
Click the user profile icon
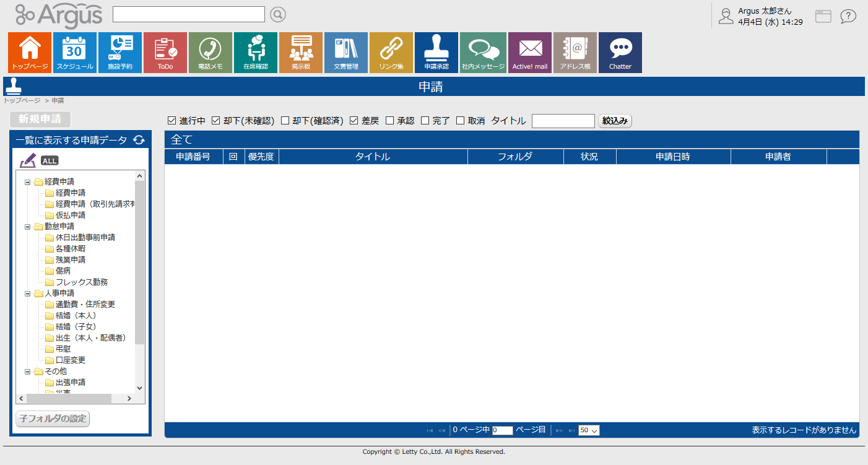(726, 17)
